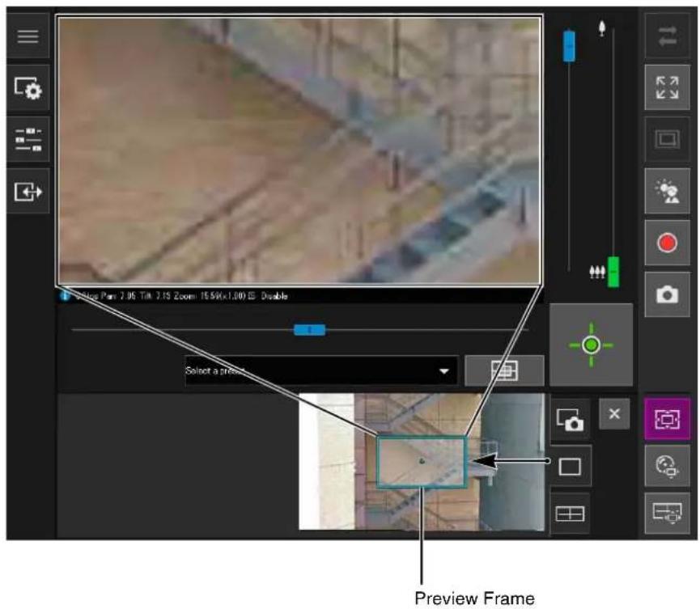Image resolution: width=700 pixels, height=609 pixels.
Task: Select the grid layout button
Action: (x=570, y=514)
